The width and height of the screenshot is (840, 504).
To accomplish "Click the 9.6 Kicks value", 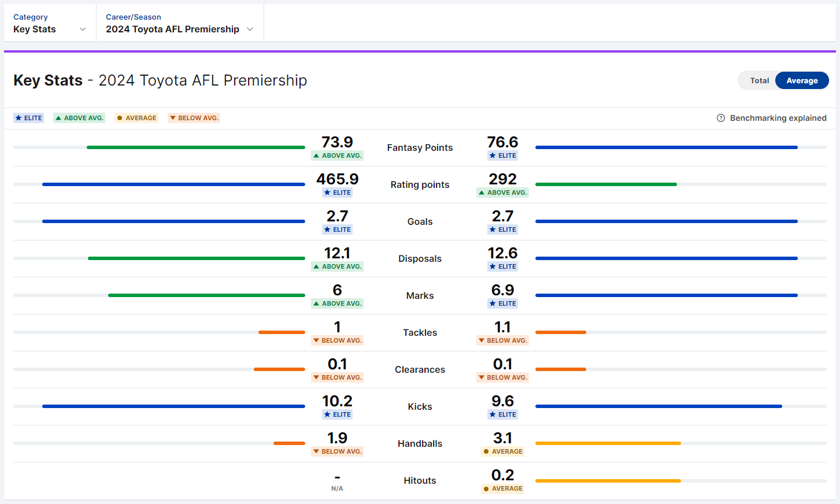I will (x=502, y=401).
